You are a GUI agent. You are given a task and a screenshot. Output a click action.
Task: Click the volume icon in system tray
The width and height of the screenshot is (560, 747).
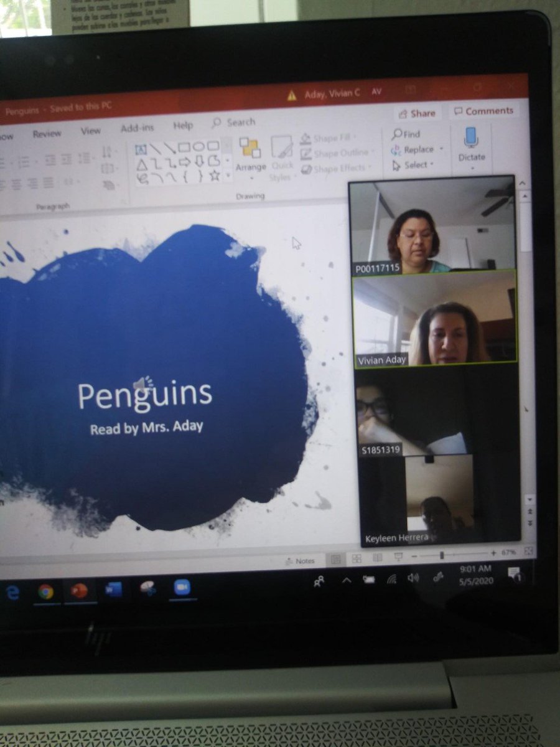tap(413, 578)
